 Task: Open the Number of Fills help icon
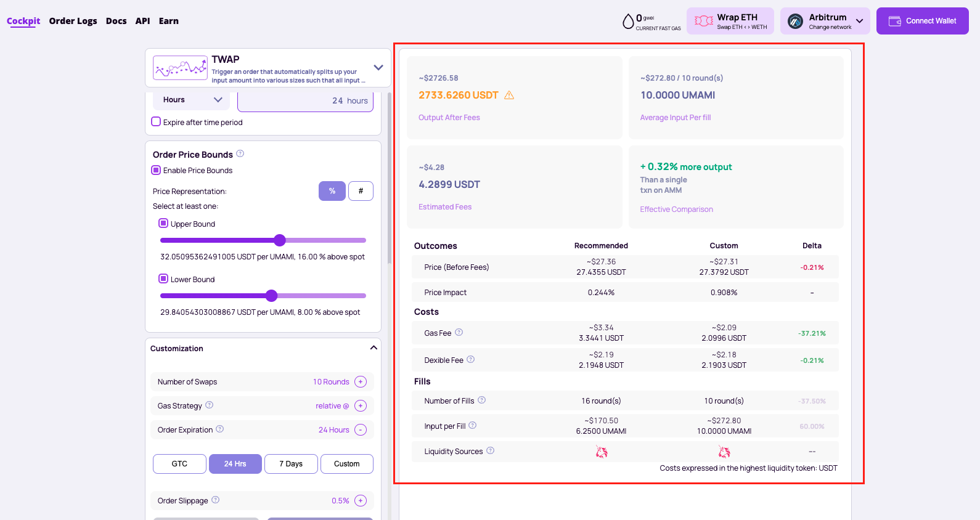(482, 400)
